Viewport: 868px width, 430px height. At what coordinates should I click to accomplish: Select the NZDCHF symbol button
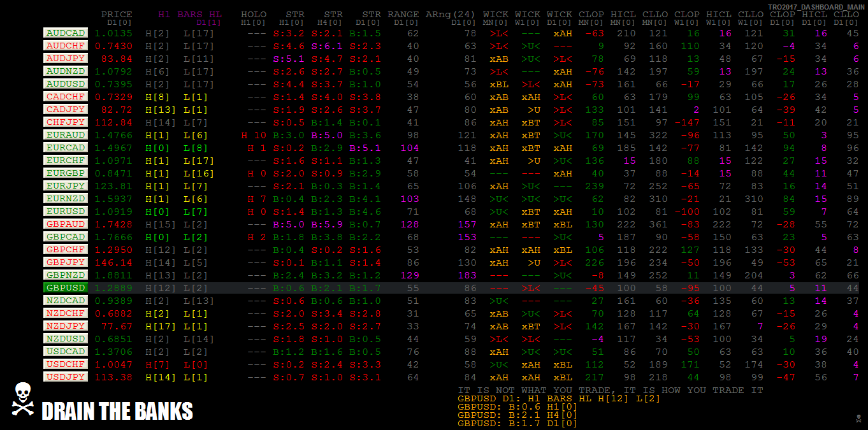[x=66, y=313]
